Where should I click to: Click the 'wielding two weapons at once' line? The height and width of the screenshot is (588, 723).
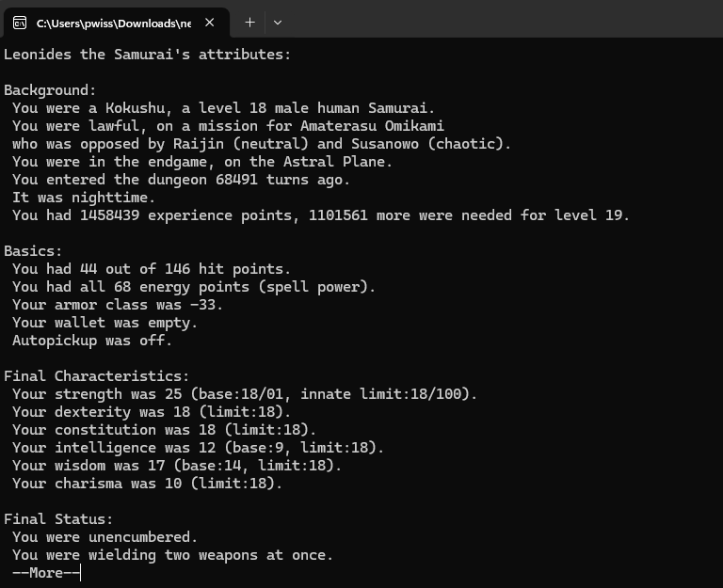pos(172,555)
